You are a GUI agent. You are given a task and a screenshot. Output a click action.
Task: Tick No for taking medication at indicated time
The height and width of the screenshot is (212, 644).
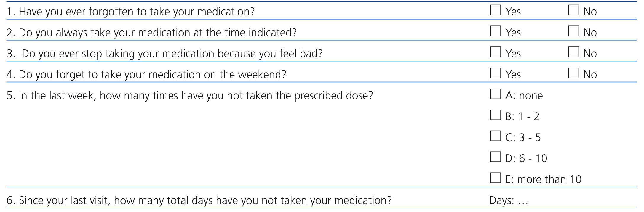pyautogui.click(x=573, y=31)
